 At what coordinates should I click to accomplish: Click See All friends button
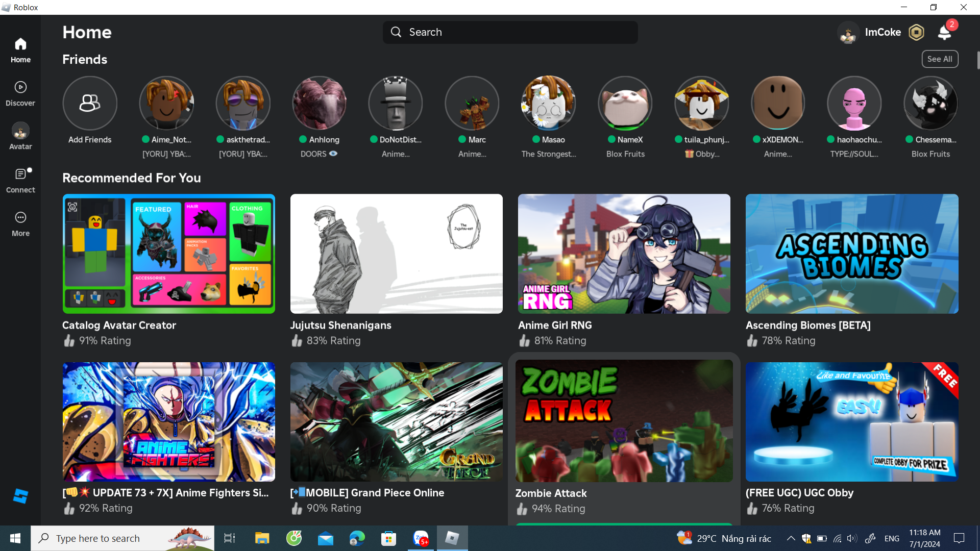940,59
